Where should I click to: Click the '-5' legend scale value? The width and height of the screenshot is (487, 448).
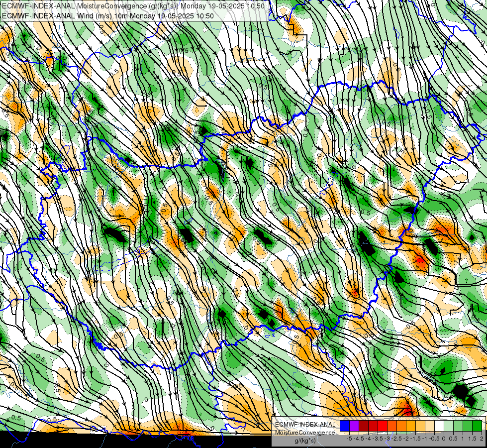(x=349, y=439)
